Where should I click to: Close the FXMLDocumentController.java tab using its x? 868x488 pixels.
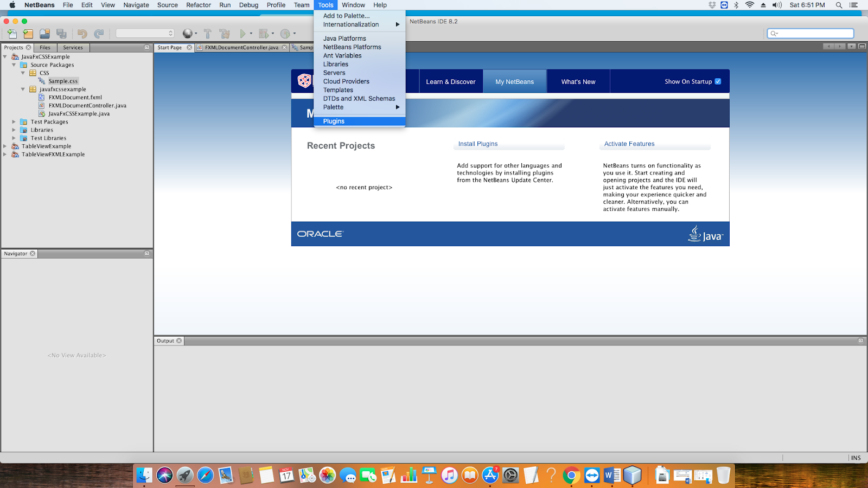(284, 48)
